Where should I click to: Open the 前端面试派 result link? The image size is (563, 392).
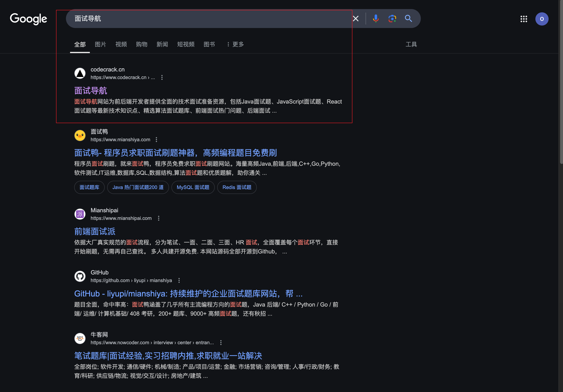click(x=95, y=231)
